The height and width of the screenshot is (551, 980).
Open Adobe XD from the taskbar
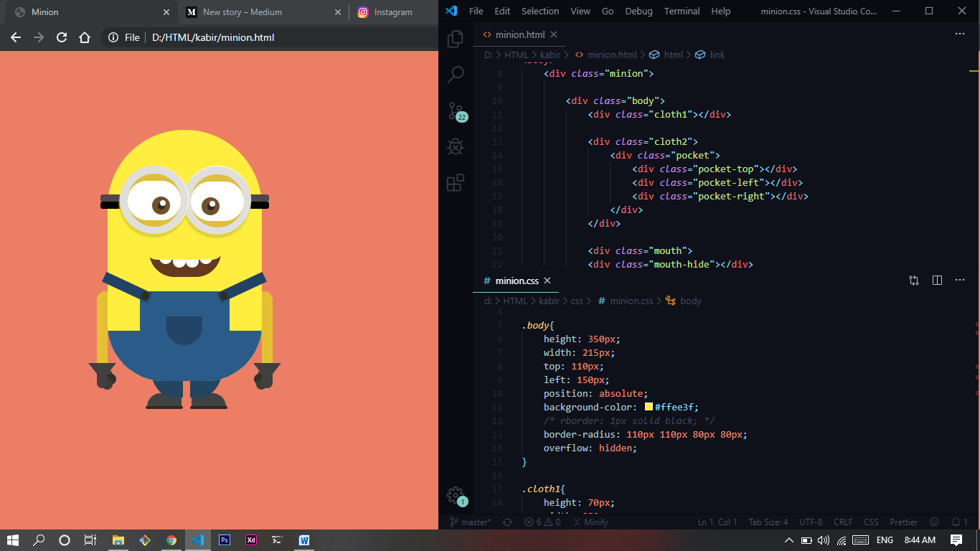[x=251, y=540]
